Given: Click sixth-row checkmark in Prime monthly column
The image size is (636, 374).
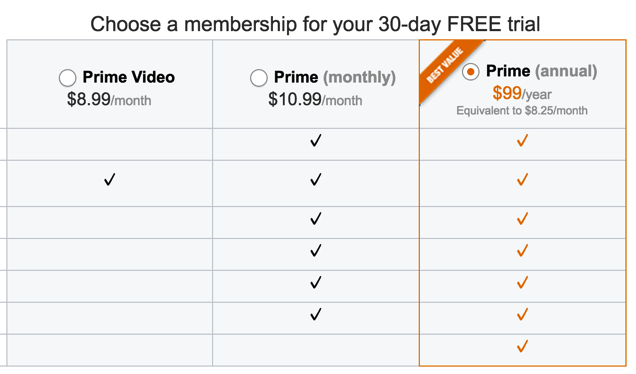Looking at the screenshot, I should coord(316,314).
